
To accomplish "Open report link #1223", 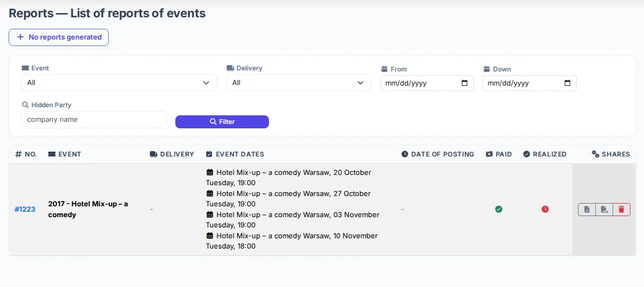I will (x=25, y=209).
